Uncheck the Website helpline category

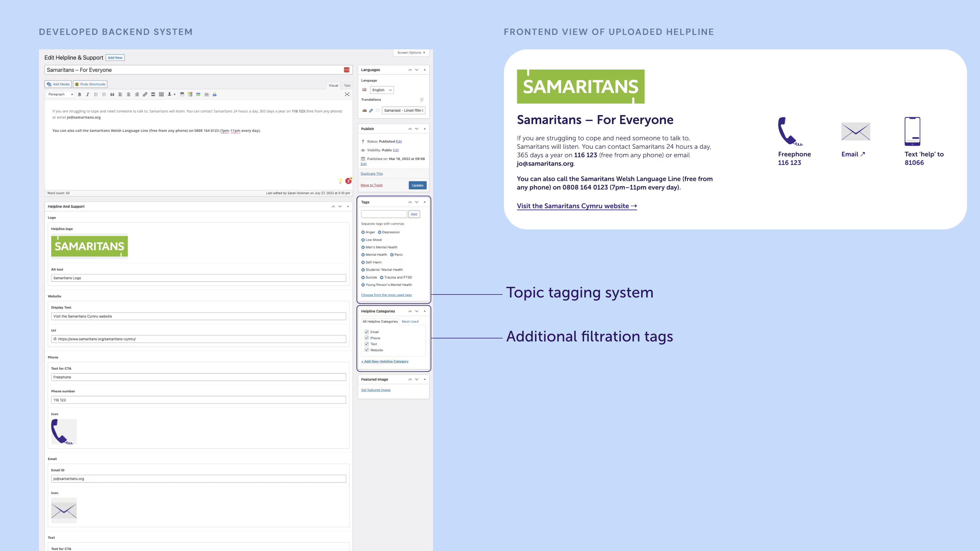point(367,350)
